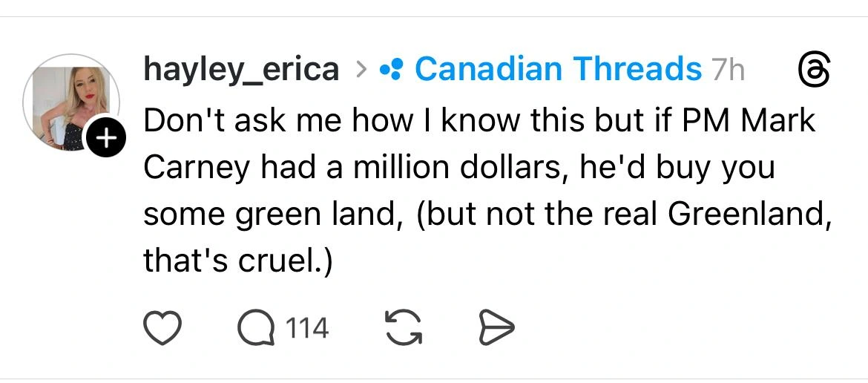Open the hayley_erica username link
This screenshot has width=868, height=383.
[x=241, y=70]
